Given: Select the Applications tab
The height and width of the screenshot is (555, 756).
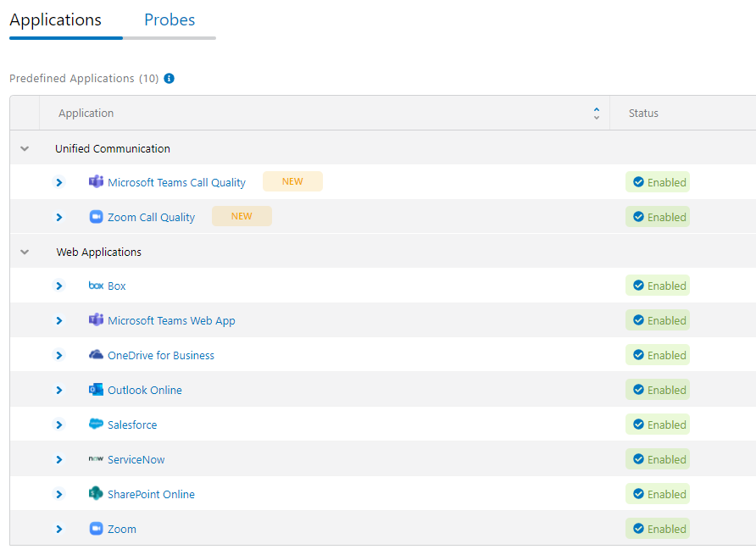Looking at the screenshot, I should point(55,19).
